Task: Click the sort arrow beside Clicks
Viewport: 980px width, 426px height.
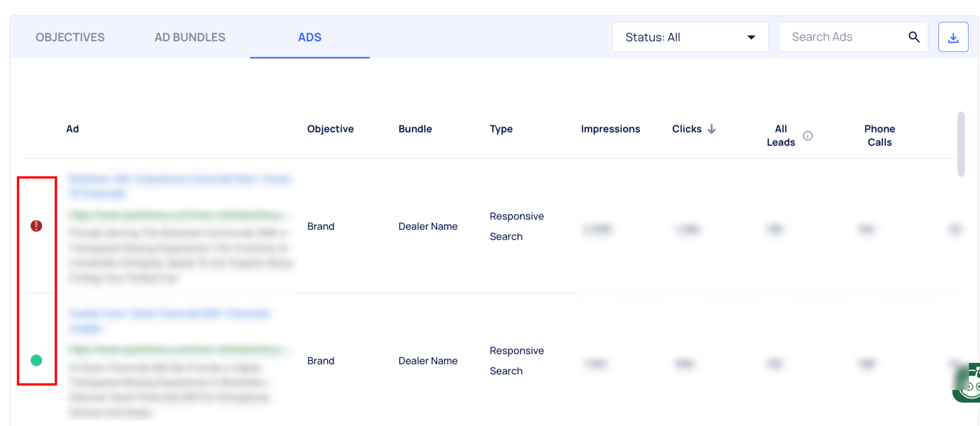Action: (x=712, y=129)
